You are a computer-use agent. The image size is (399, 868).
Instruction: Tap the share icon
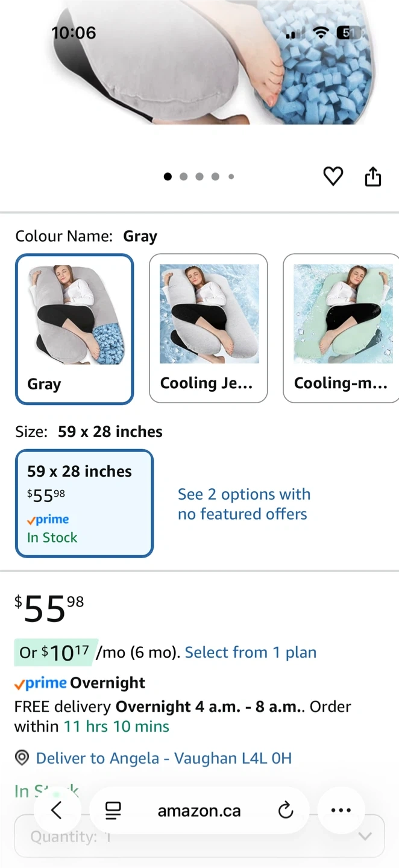[x=373, y=177]
